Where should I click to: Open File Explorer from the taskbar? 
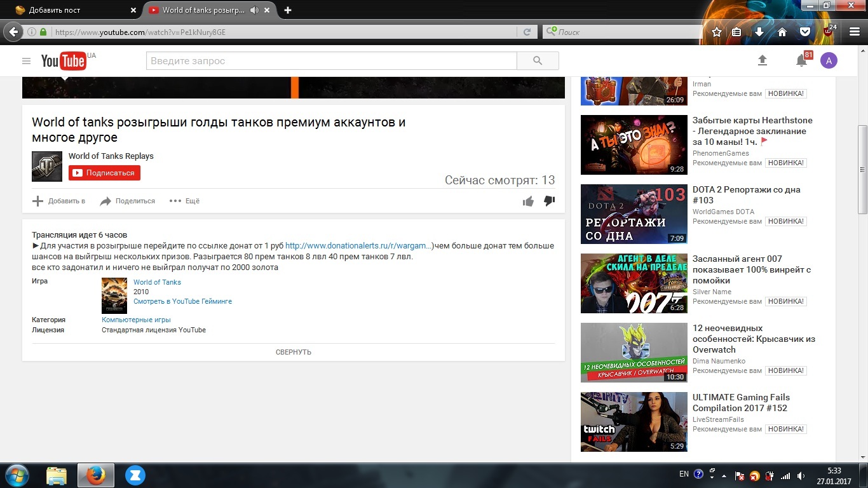tap(57, 475)
